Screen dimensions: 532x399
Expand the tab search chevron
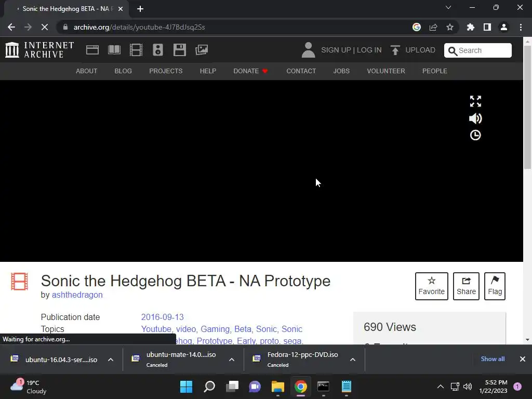[x=448, y=7]
